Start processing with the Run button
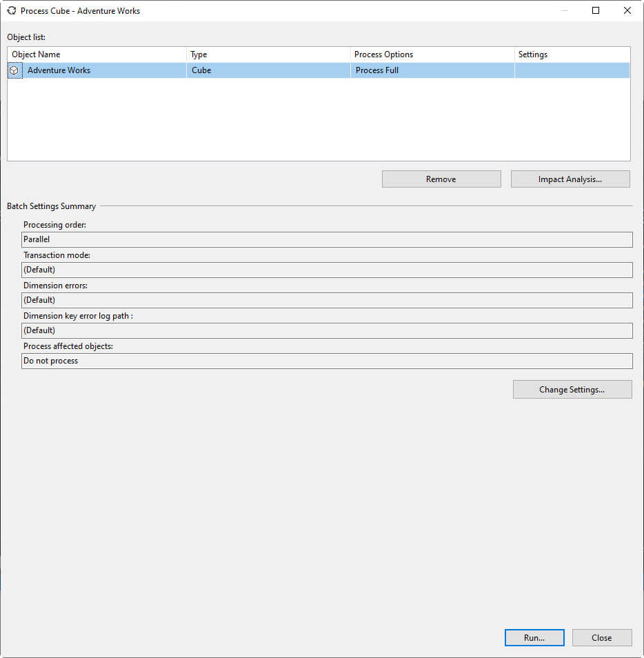 point(534,637)
